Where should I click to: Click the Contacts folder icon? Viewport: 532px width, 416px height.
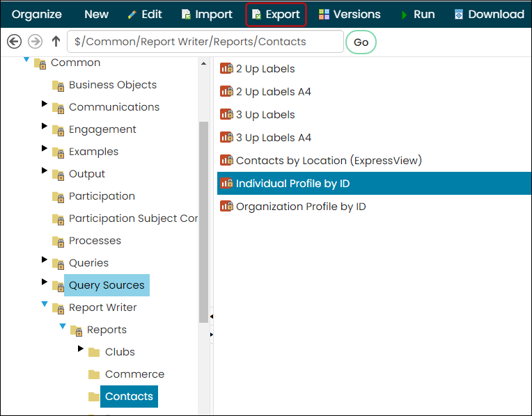click(x=94, y=397)
